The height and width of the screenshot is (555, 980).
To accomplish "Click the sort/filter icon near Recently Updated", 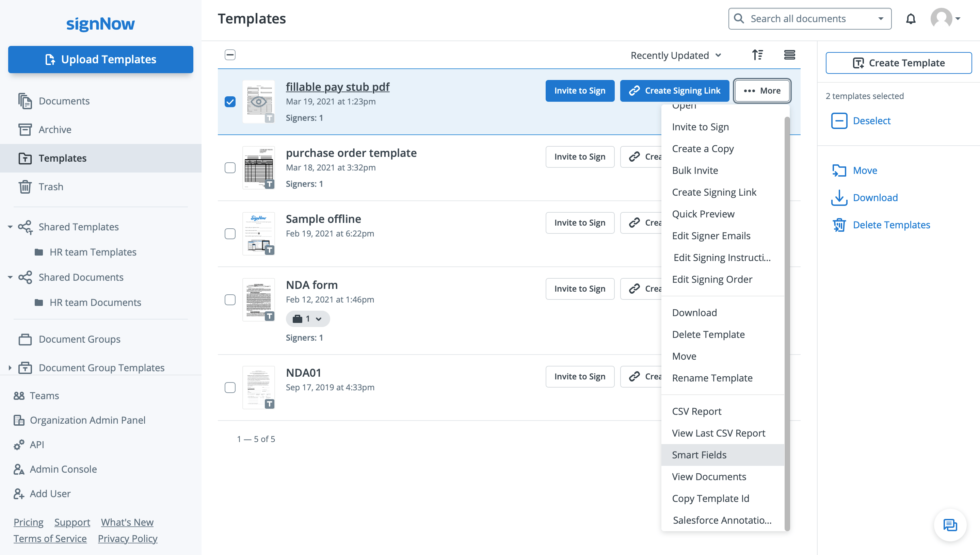I will point(758,55).
